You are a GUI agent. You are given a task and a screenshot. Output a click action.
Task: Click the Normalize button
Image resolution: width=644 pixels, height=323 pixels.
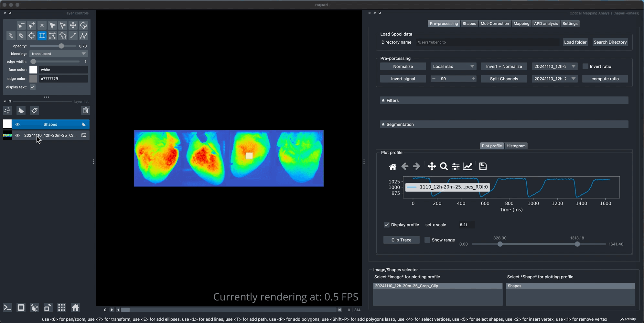tap(403, 66)
